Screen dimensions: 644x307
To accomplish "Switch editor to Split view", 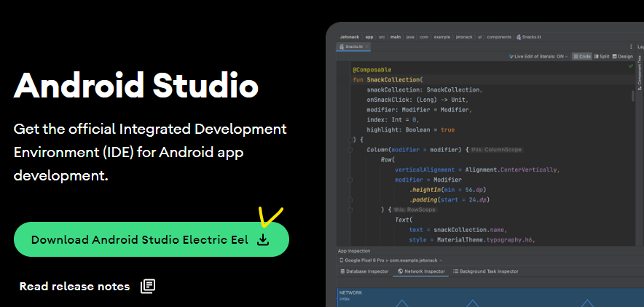I will click(602, 57).
